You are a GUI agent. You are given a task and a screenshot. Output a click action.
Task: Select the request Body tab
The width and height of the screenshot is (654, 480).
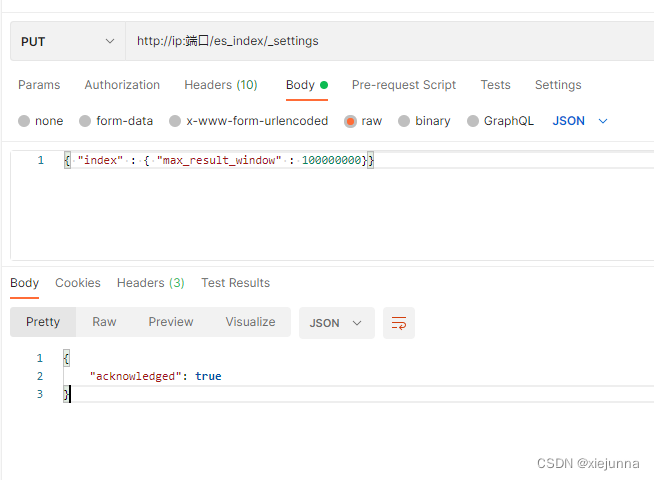[307, 85]
